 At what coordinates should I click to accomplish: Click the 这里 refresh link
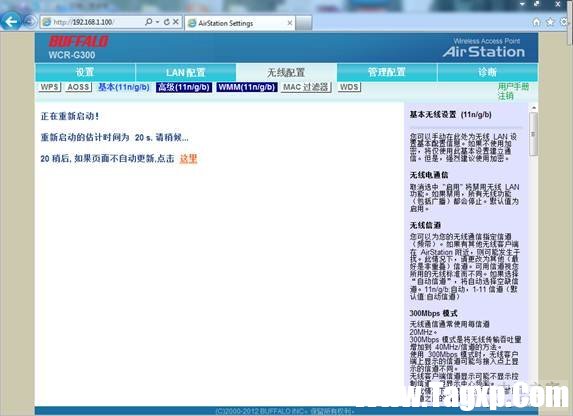(189, 159)
